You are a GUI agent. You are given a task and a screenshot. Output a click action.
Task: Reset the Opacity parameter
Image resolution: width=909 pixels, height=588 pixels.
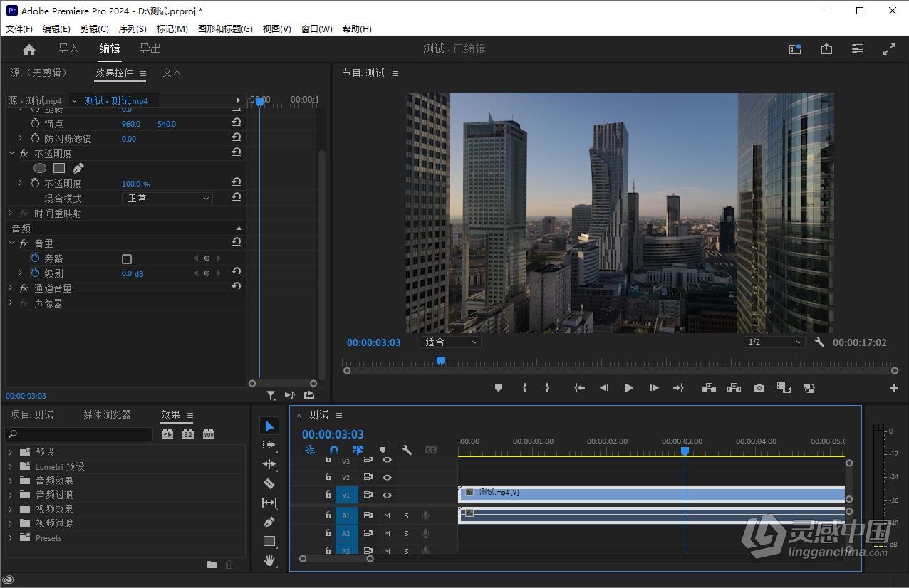237,183
